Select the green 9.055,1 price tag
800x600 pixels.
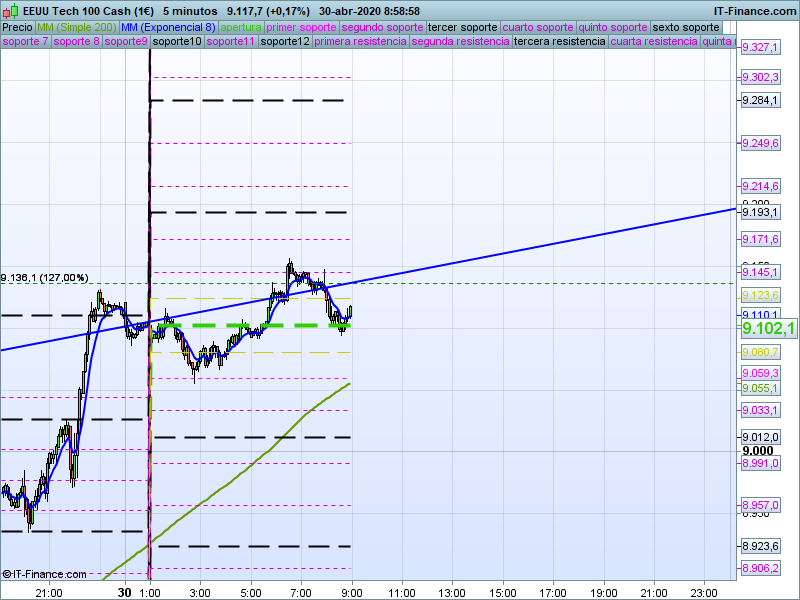pos(760,389)
